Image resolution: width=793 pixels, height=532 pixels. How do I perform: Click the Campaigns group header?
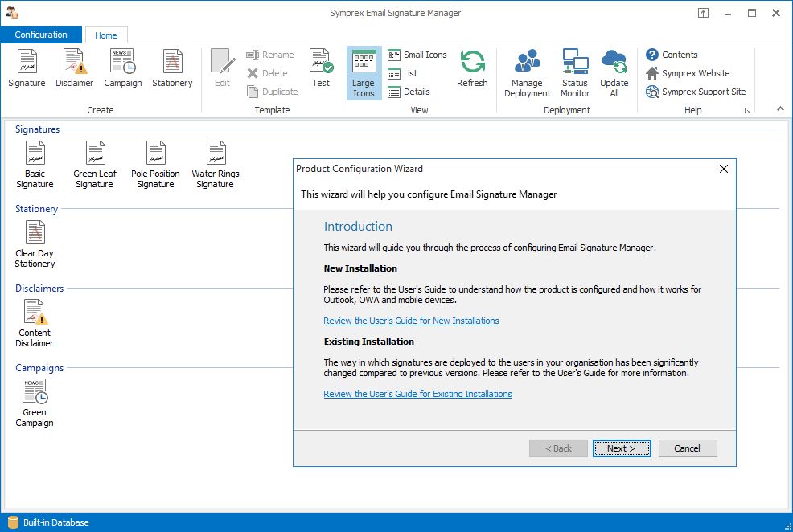tap(39, 368)
